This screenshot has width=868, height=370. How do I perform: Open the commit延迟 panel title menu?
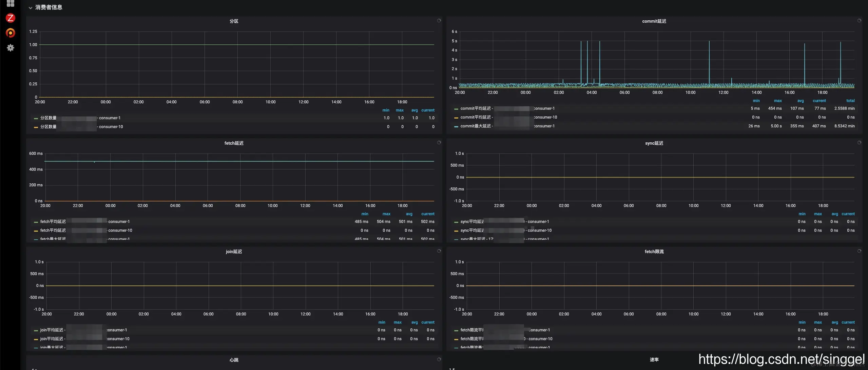(654, 21)
